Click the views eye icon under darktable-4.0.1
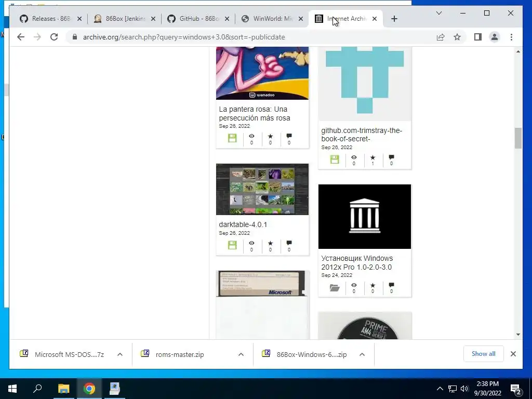 [x=251, y=243]
